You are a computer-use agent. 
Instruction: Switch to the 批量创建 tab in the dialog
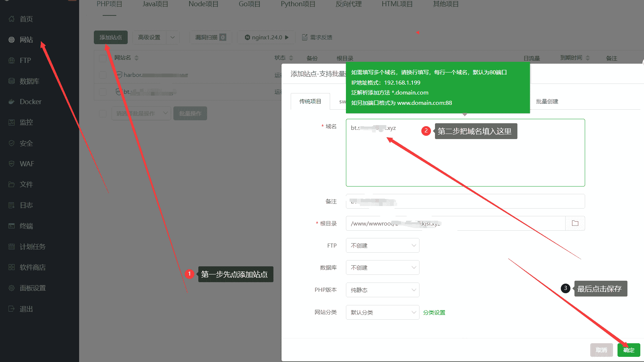pyautogui.click(x=547, y=102)
